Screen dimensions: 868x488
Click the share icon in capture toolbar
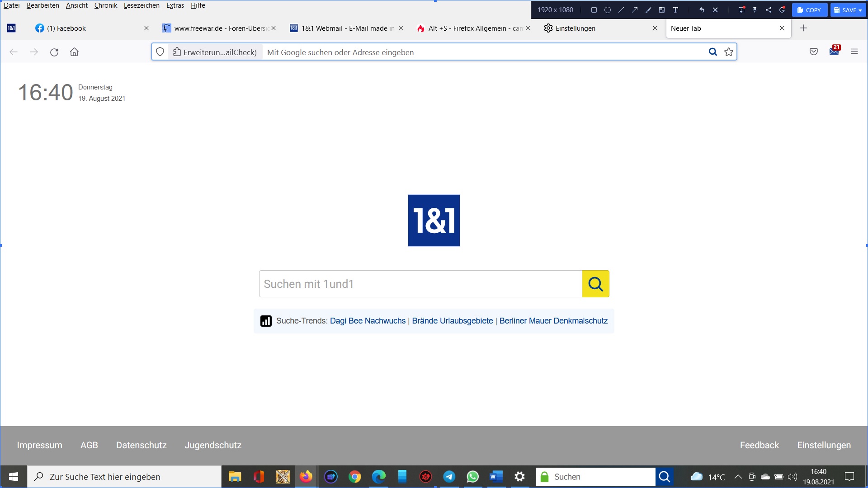pos(769,10)
